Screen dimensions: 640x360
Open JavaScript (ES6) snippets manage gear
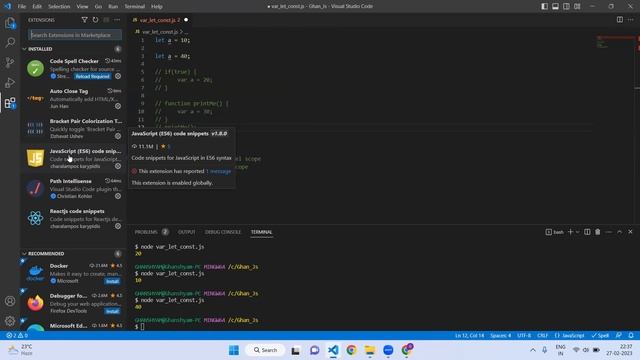click(x=118, y=166)
